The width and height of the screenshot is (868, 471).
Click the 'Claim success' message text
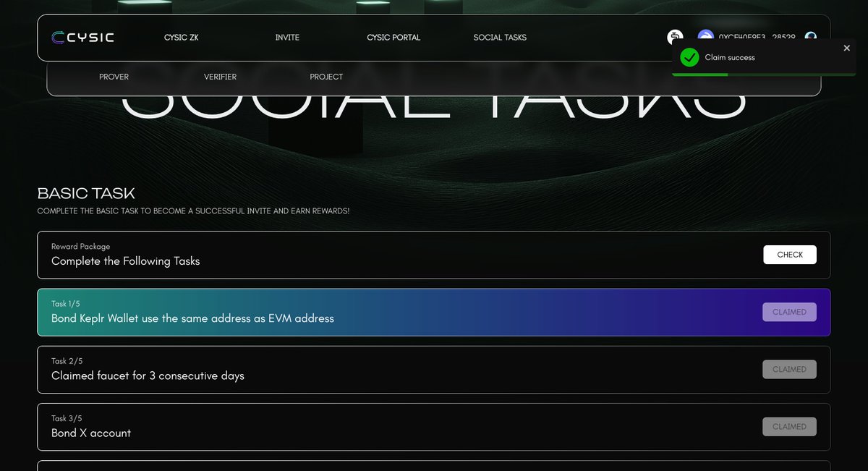730,57
